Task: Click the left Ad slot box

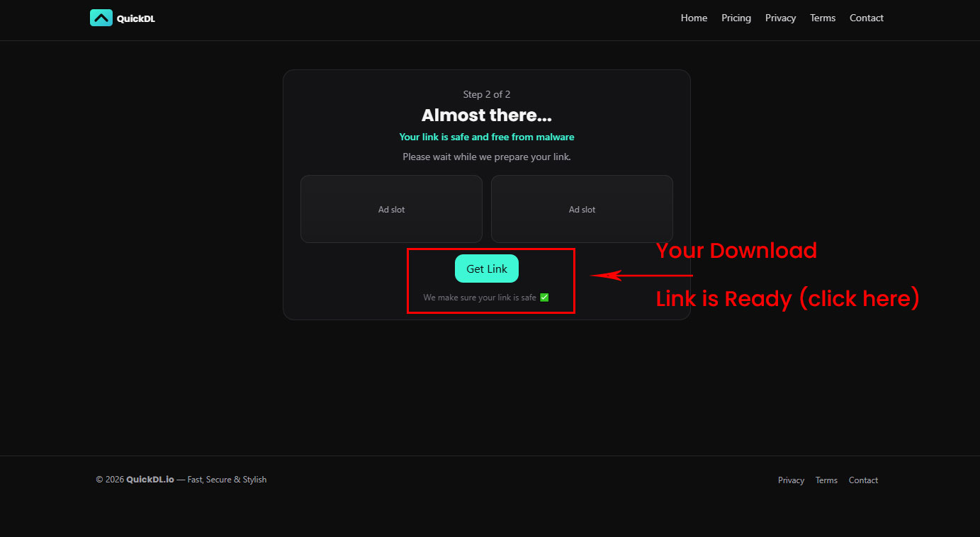Action: click(391, 209)
